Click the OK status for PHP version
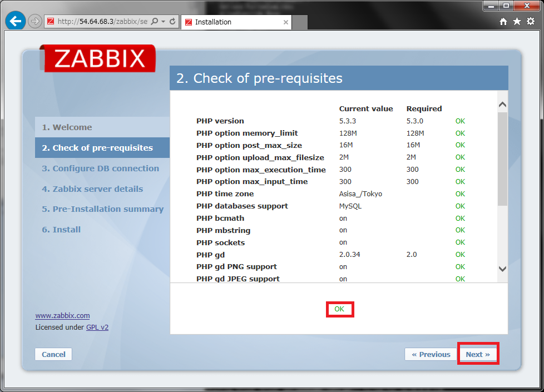Viewport: 544px width, 392px height. [x=460, y=121]
